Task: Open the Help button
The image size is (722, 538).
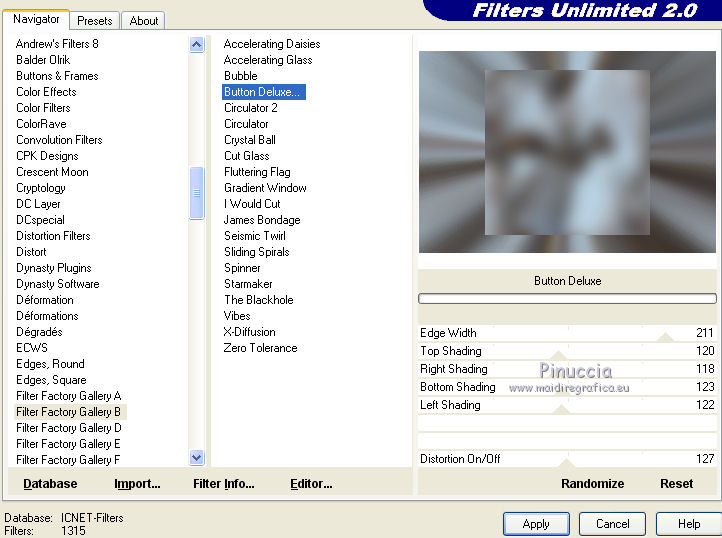Action: click(x=689, y=524)
